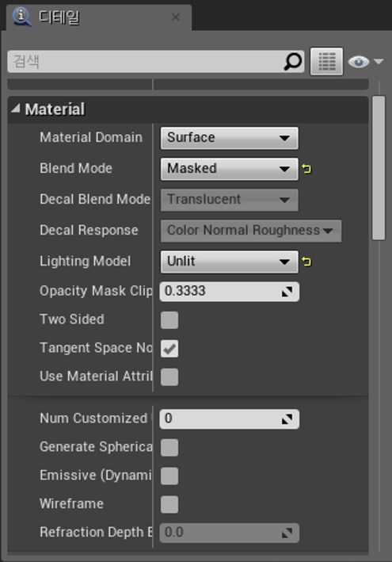Click the Emissive (Dynamic) label
Screen dimensions: 392x562
[96, 476]
